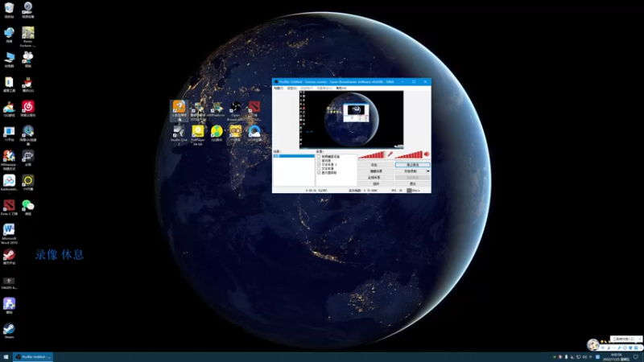The image size is (644, 362).
Task: Open the Recycle Bin desktop icon
Action: pos(9,10)
